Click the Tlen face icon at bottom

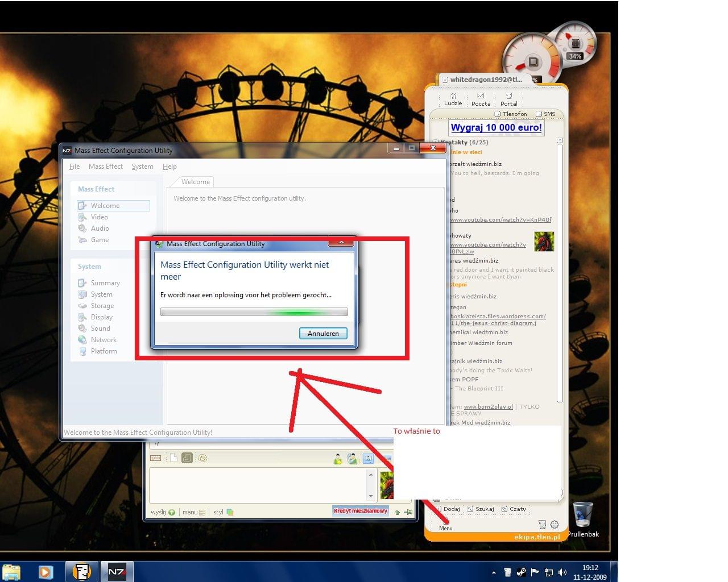[542, 525]
